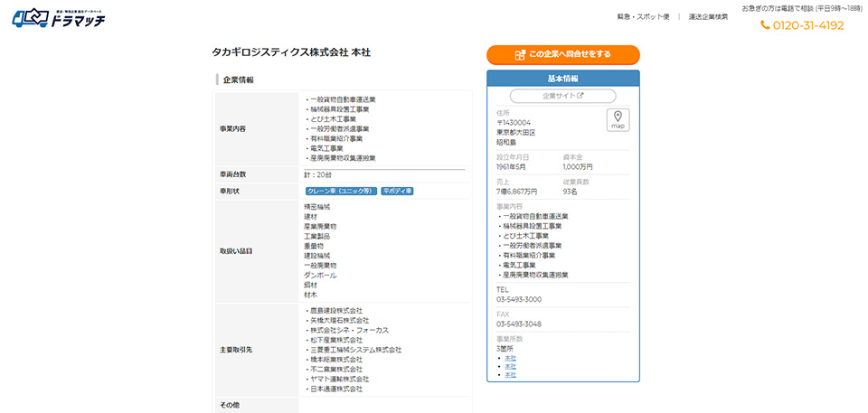
Task: Click sales value 7億6,867万円
Action: tap(517, 192)
